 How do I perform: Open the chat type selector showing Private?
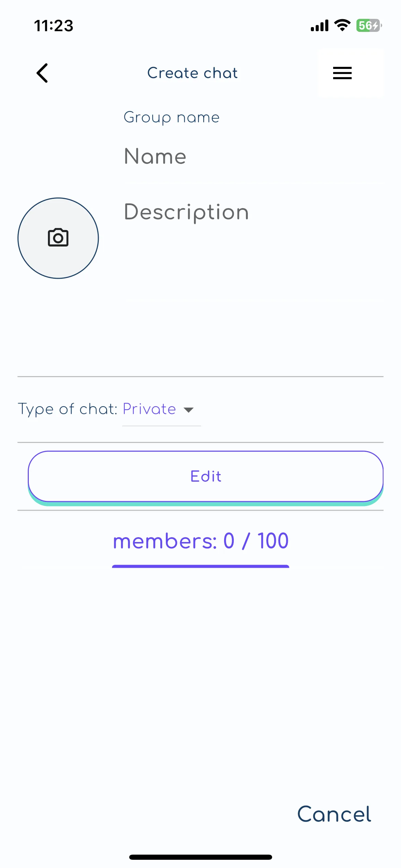[161, 410]
